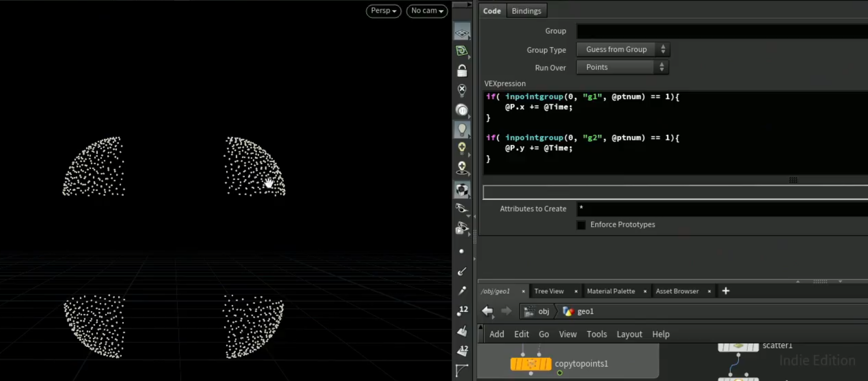
Task: Click the No cam camera button
Action: (x=427, y=11)
